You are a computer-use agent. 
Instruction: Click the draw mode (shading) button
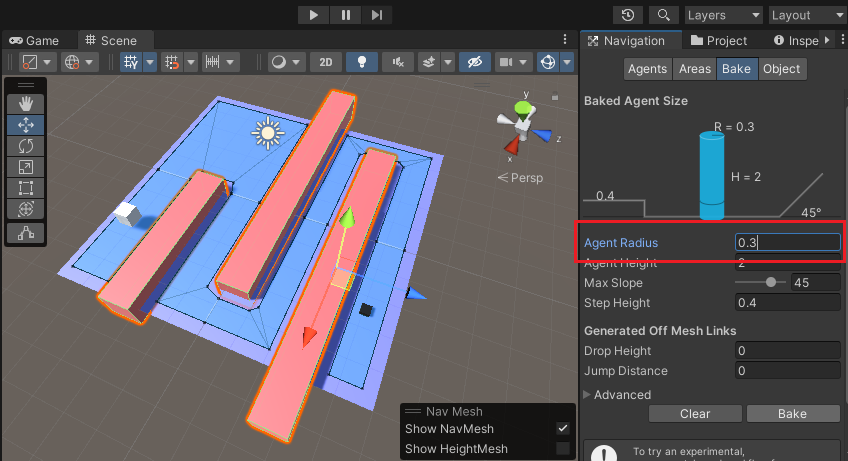(x=30, y=62)
